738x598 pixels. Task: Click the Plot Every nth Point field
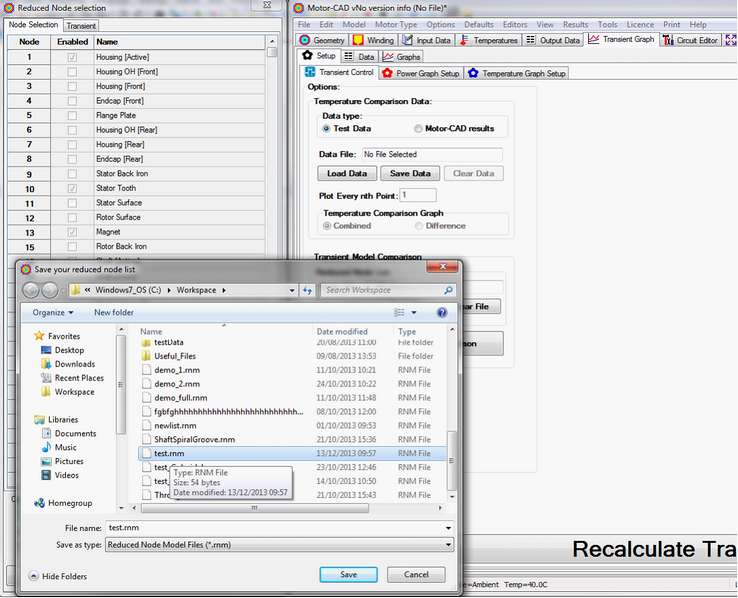coord(418,195)
